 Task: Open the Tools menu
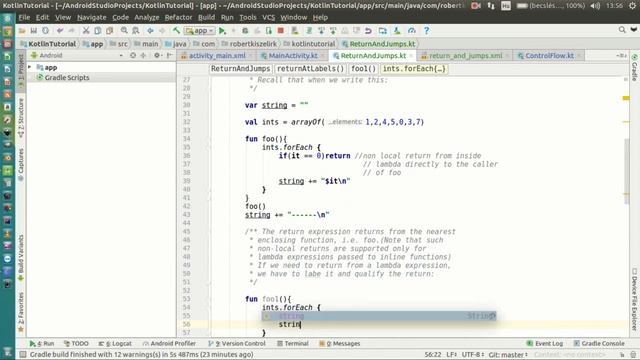pos(248,18)
